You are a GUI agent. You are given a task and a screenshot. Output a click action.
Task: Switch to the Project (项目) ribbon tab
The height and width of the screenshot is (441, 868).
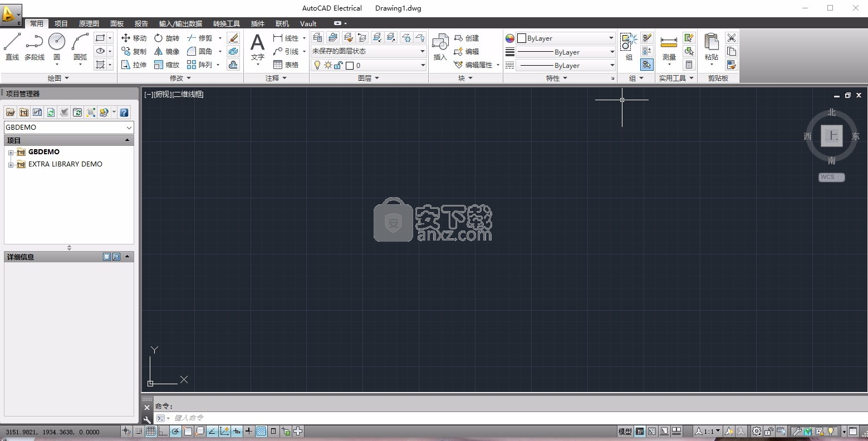(61, 23)
